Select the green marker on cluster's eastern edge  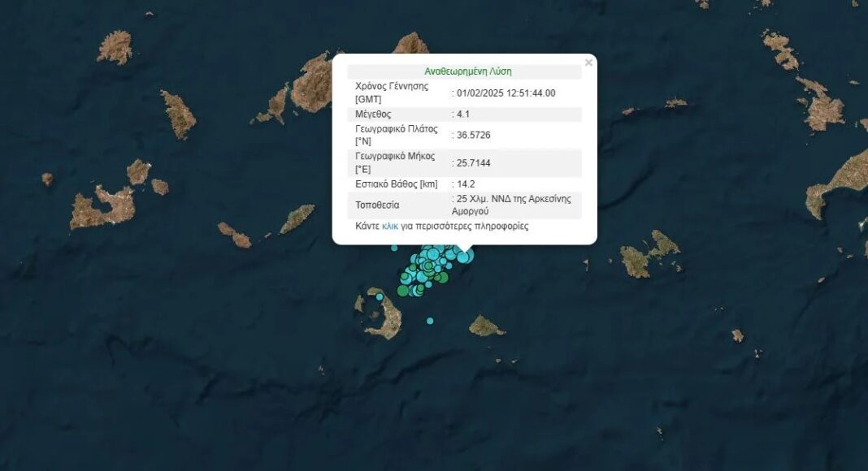point(444,277)
